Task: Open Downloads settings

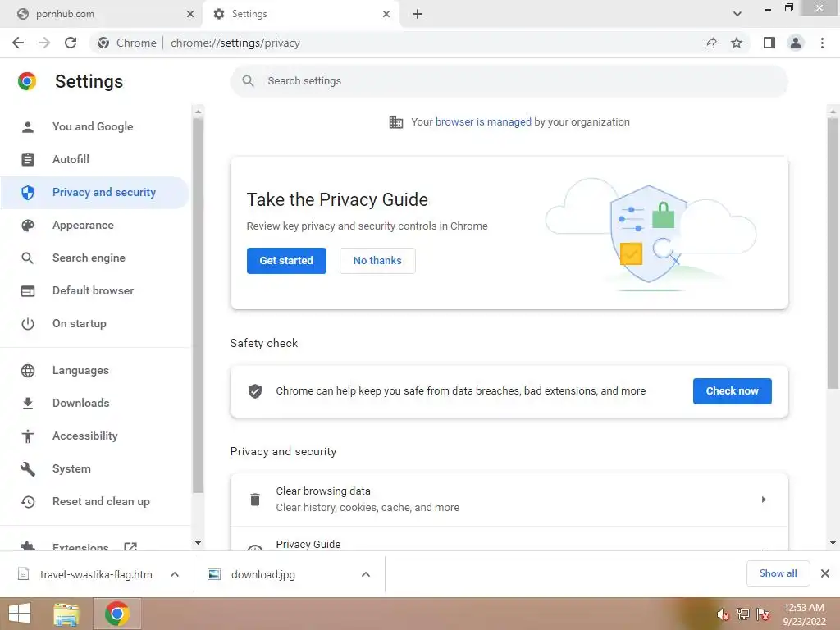Action: pos(81,403)
